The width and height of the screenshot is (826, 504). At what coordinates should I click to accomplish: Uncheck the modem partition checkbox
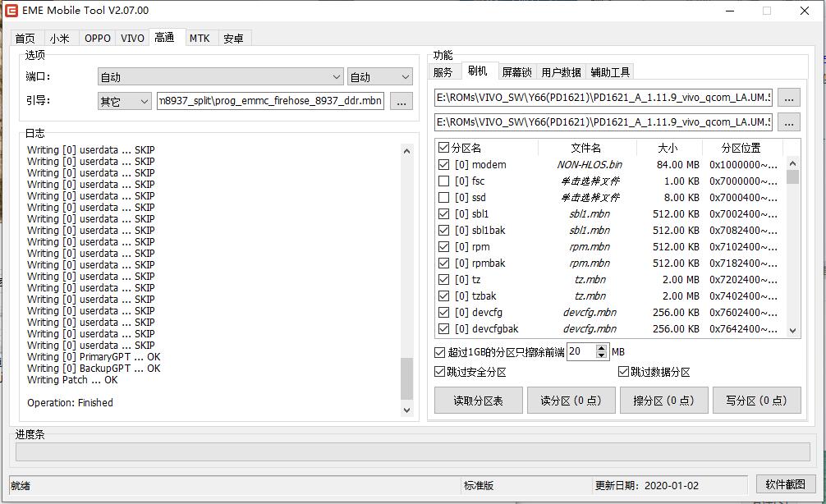click(x=444, y=165)
